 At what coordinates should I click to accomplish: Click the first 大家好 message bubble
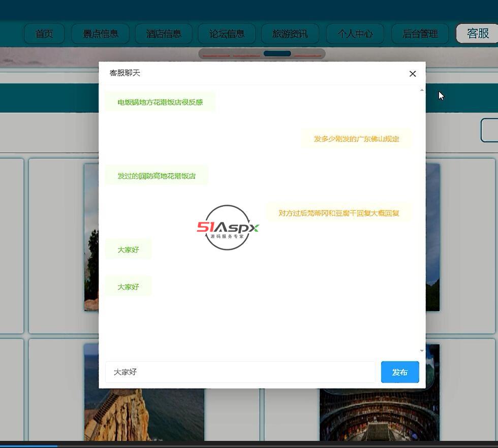(x=128, y=250)
